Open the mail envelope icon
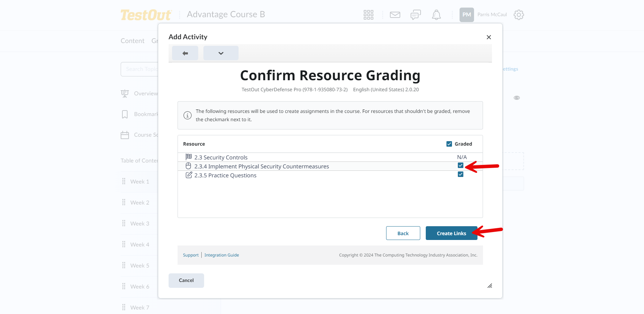 [x=395, y=15]
